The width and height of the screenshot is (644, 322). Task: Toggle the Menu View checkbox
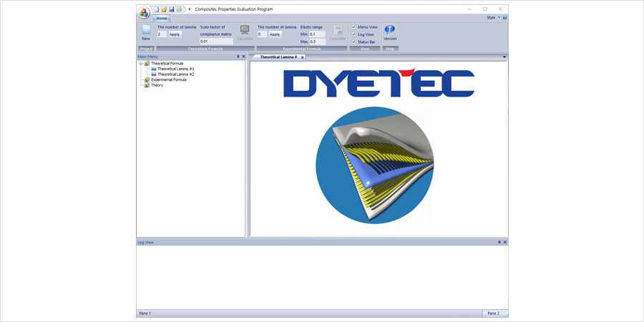click(353, 27)
